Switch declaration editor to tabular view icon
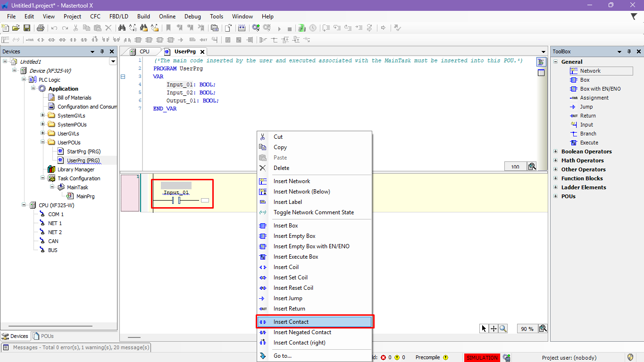644x362 pixels. tap(541, 73)
